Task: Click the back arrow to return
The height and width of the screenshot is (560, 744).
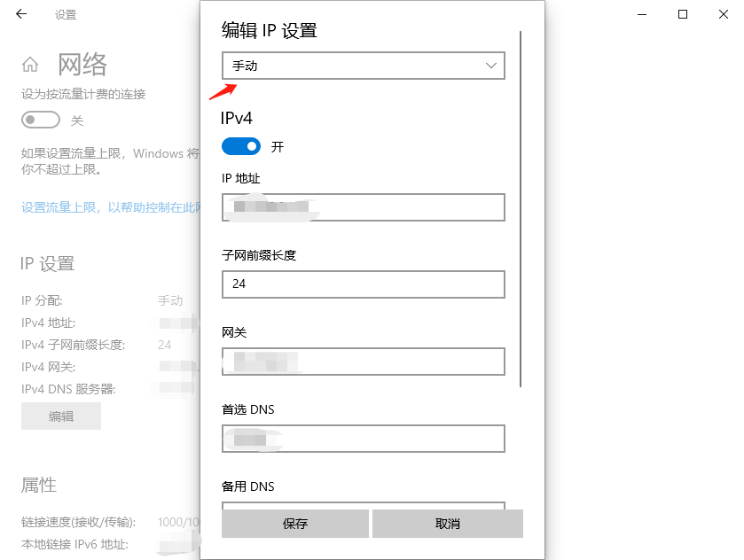Action: click(21, 14)
